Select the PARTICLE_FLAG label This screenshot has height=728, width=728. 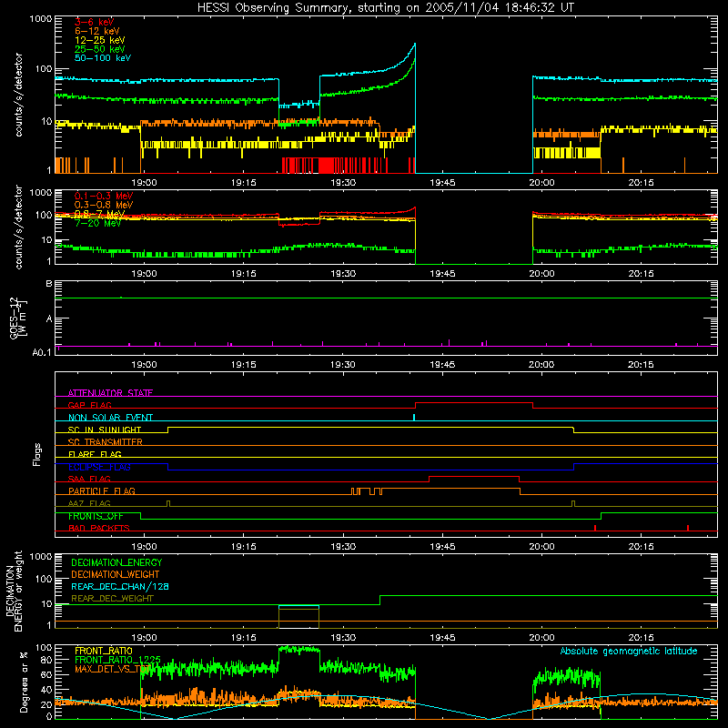click(x=102, y=491)
